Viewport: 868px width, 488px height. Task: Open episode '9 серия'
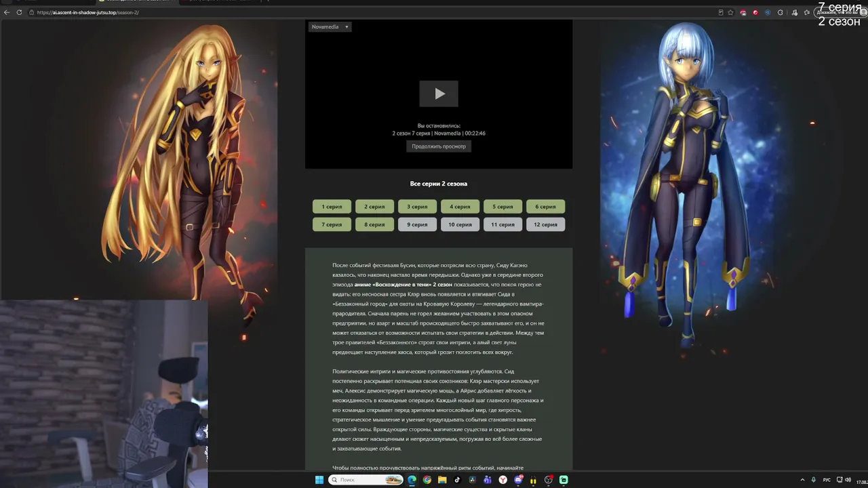click(x=417, y=224)
